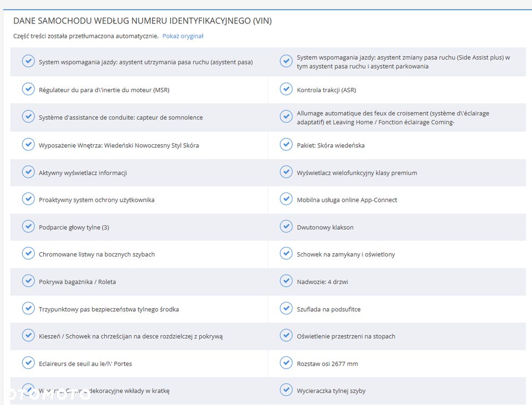Click check icon beside 'Allumage automatique des feux'

coord(286,117)
